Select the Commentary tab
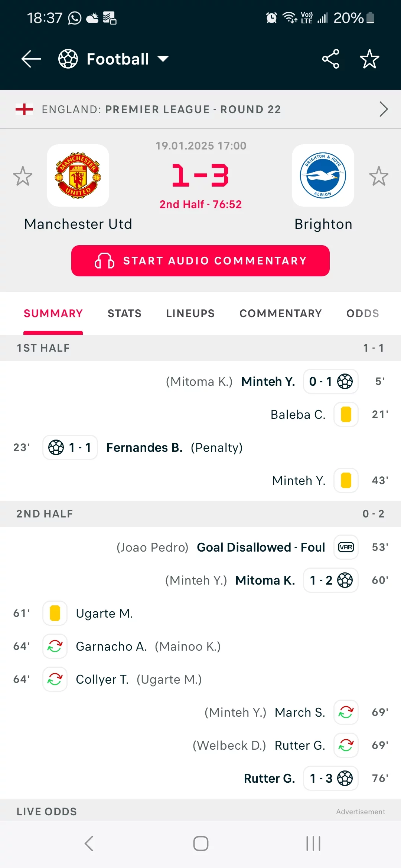This screenshot has height=868, width=401. pos(280,313)
